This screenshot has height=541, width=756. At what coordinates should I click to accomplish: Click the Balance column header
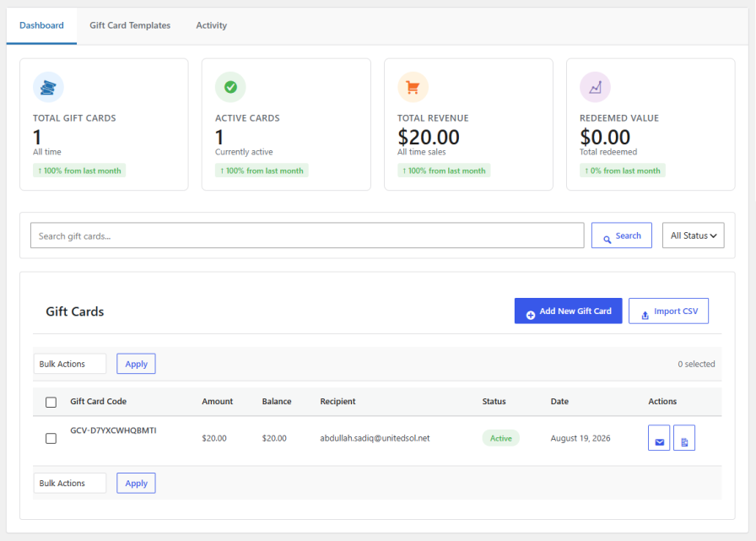click(x=277, y=402)
